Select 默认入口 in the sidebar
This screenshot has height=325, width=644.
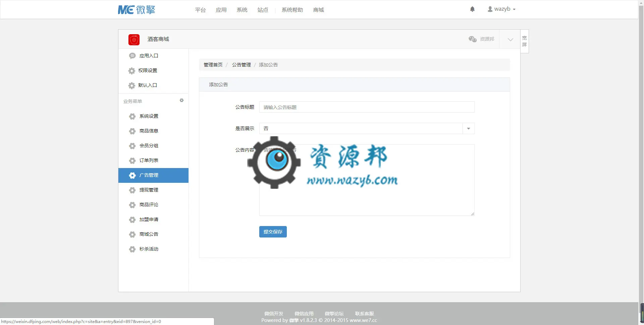pyautogui.click(x=153, y=85)
